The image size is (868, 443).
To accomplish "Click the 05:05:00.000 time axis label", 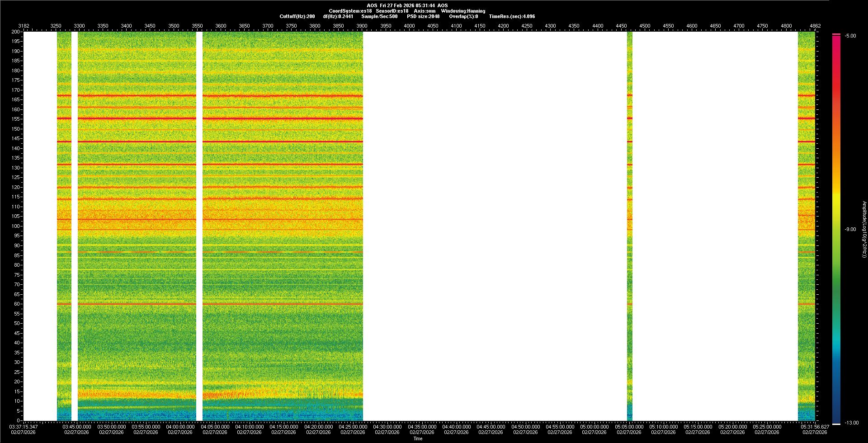I will [x=629, y=427].
